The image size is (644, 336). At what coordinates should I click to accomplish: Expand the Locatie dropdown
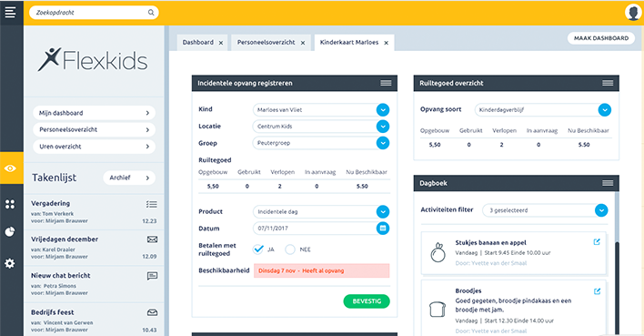tap(383, 127)
